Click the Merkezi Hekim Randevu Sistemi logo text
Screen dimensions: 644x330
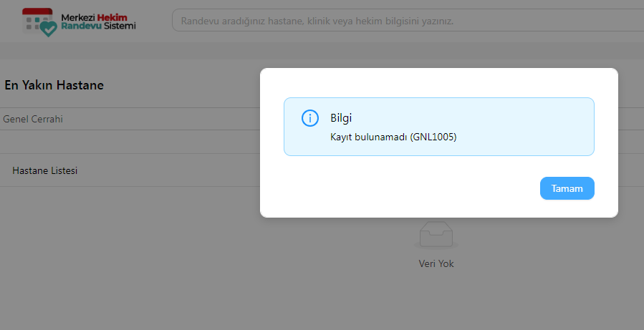[x=98, y=21]
